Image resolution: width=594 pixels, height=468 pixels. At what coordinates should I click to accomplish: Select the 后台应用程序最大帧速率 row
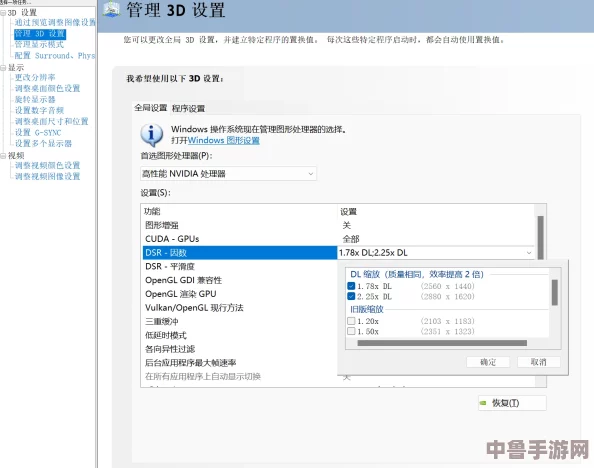pos(240,363)
